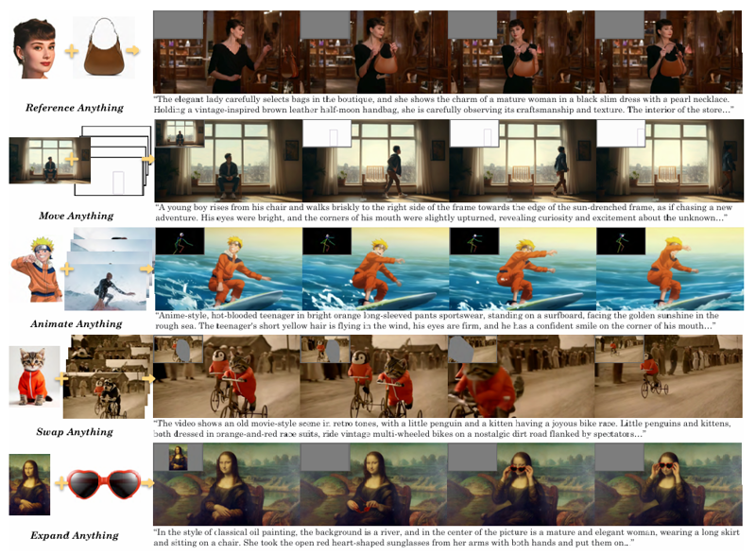The width and height of the screenshot is (756, 556).
Task: Click the 'Move Anything' label
Action: click(77, 216)
